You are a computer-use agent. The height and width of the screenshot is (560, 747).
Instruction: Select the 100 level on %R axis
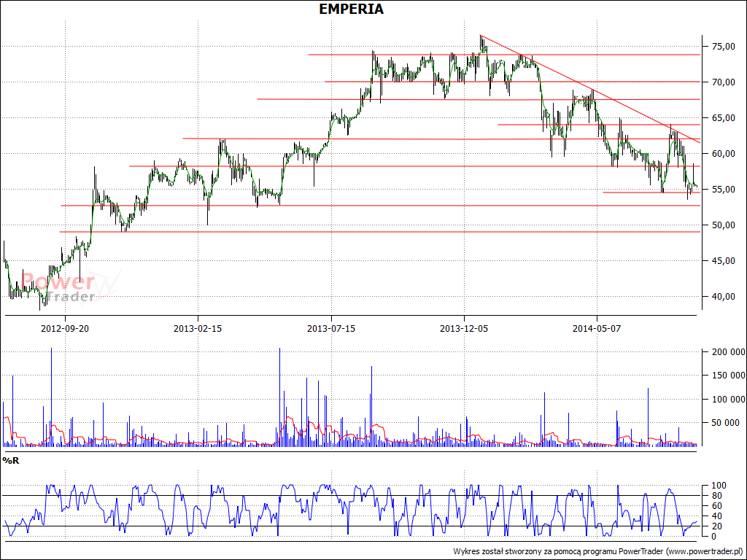pos(719,486)
